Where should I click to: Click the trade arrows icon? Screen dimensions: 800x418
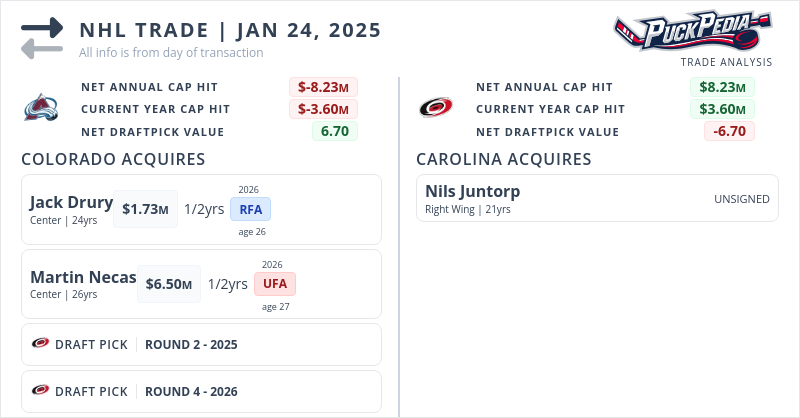[x=42, y=37]
